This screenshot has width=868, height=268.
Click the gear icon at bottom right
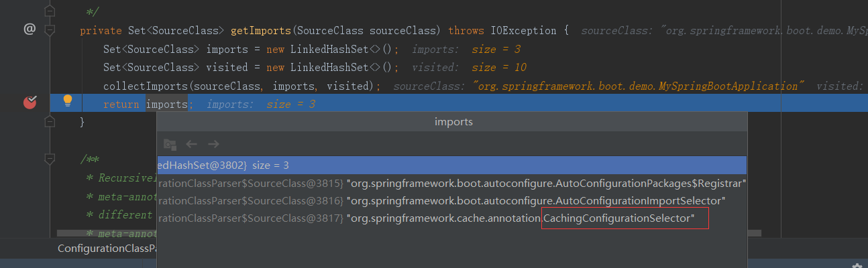856,265
